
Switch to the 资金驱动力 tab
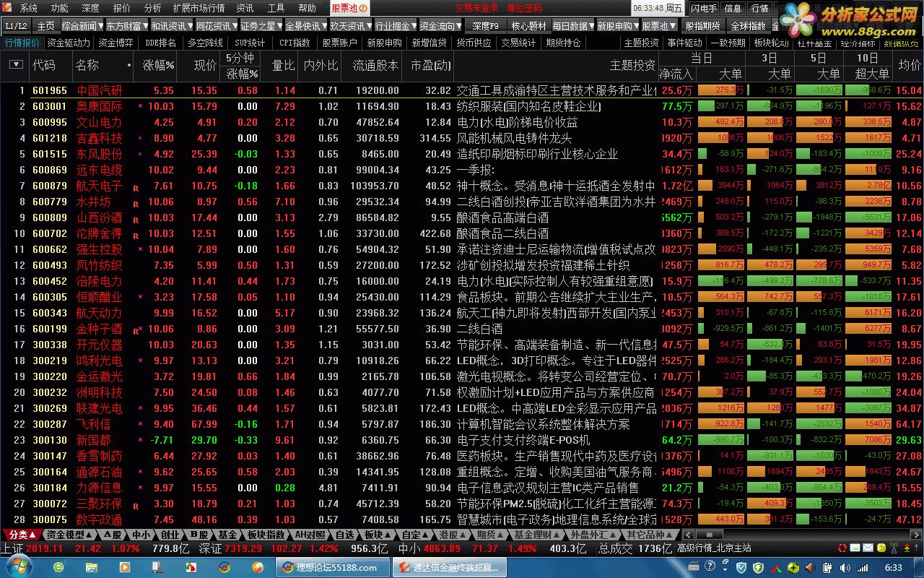pos(69,43)
